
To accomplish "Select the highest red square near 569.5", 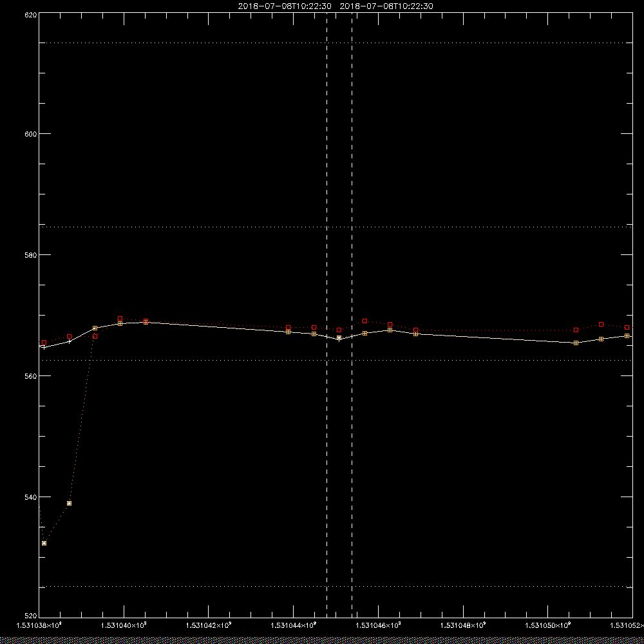I will click(120, 319).
